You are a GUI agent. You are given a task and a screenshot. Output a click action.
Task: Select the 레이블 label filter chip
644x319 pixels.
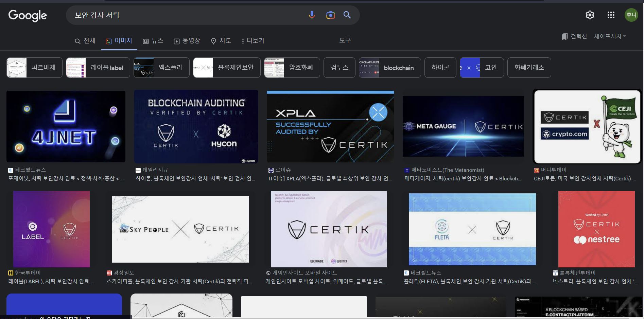[98, 68]
